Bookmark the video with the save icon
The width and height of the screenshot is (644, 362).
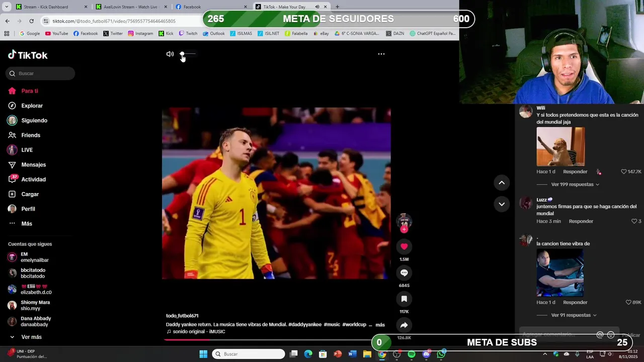pyautogui.click(x=404, y=299)
